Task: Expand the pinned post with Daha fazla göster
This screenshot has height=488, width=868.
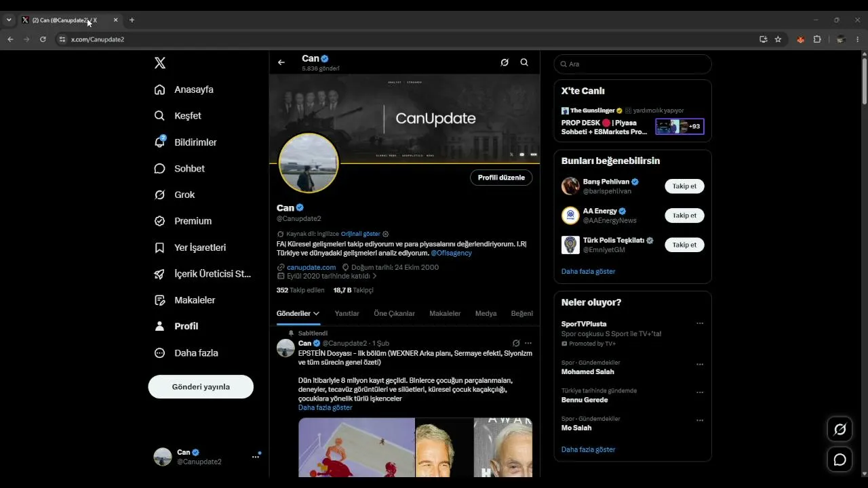Action: [x=325, y=408]
